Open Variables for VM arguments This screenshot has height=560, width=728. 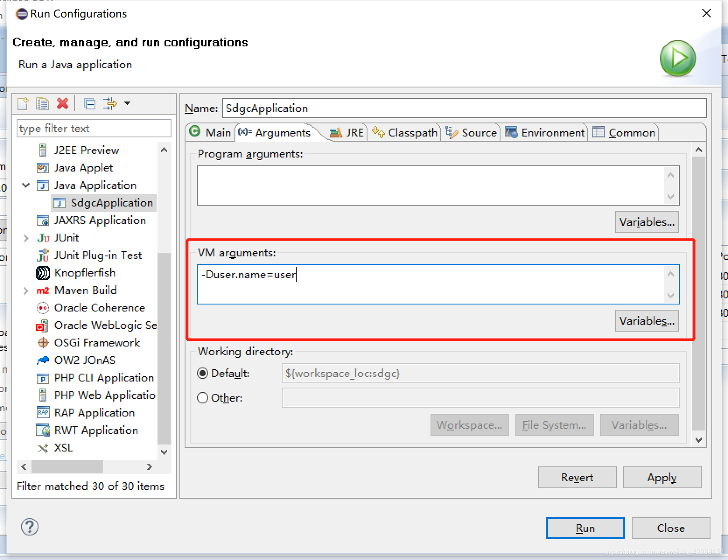[647, 321]
